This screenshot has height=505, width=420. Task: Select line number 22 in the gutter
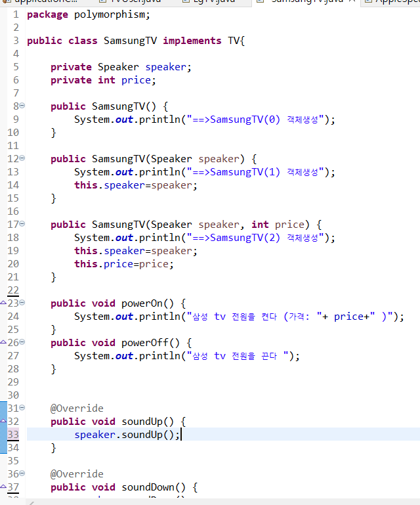(x=13, y=290)
